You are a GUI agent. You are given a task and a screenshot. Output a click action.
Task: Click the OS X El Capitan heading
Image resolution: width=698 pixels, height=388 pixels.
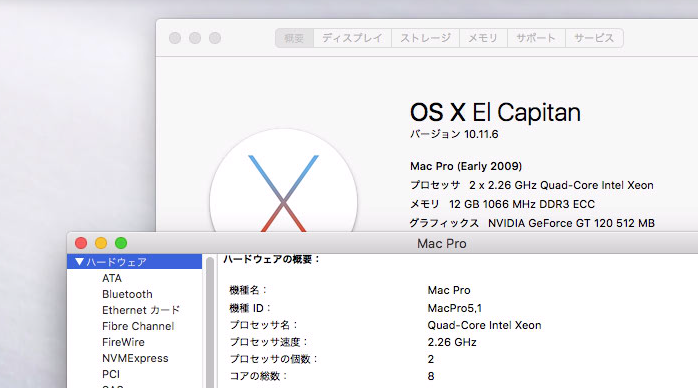coord(495,112)
